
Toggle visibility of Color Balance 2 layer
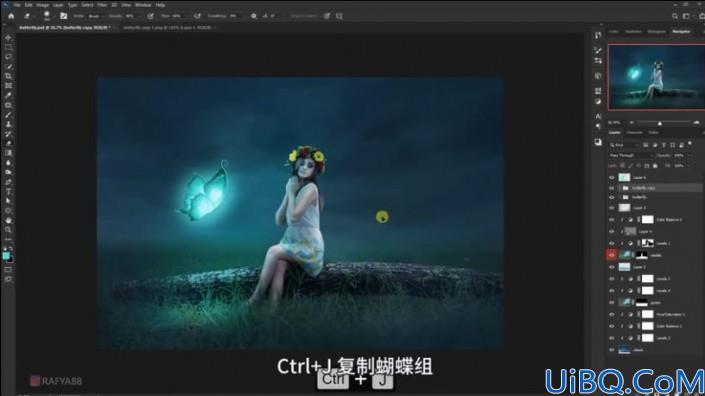tap(611, 219)
